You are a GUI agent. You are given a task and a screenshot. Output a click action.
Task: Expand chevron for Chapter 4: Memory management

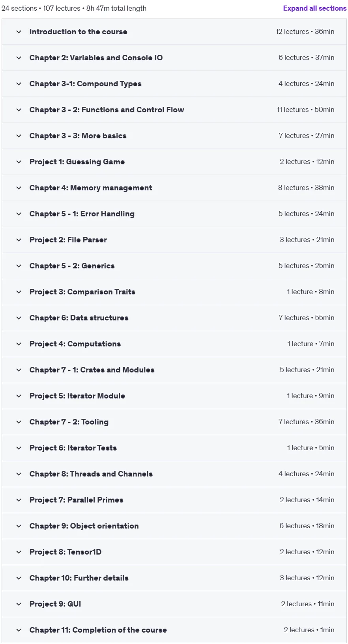click(x=19, y=188)
